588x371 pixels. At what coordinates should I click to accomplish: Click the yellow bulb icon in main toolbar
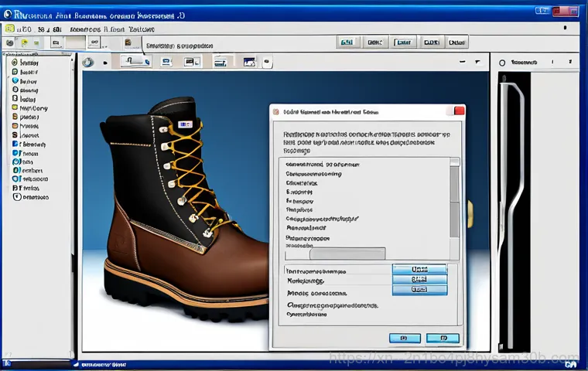(x=25, y=43)
